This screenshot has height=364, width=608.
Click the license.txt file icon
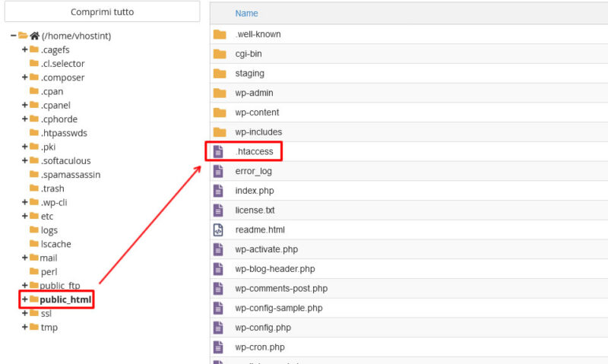[x=218, y=210]
